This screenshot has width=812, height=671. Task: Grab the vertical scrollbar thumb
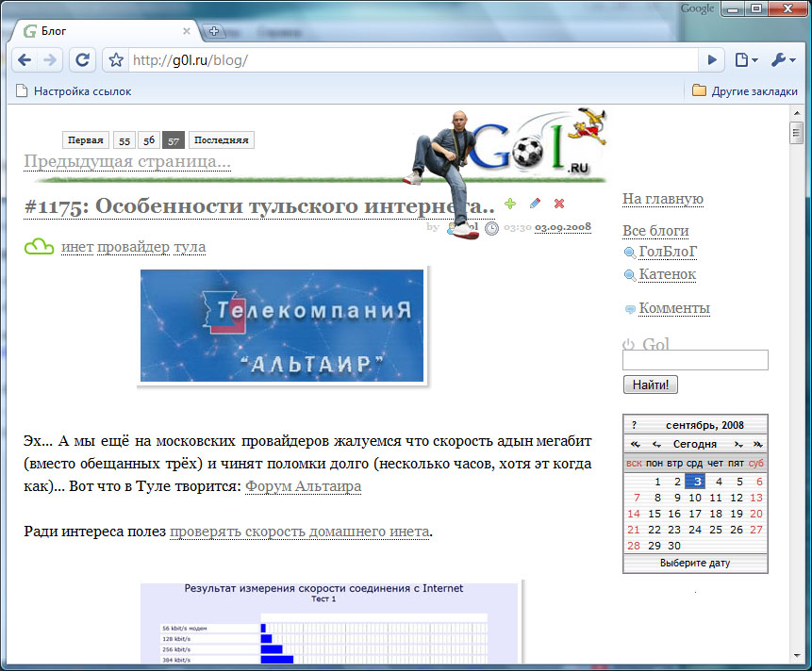[x=797, y=133]
